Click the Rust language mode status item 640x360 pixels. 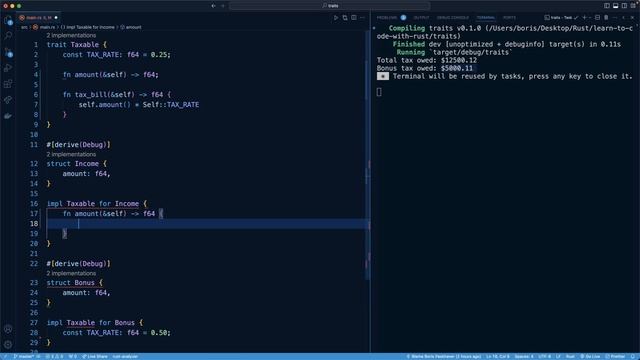[570, 356]
